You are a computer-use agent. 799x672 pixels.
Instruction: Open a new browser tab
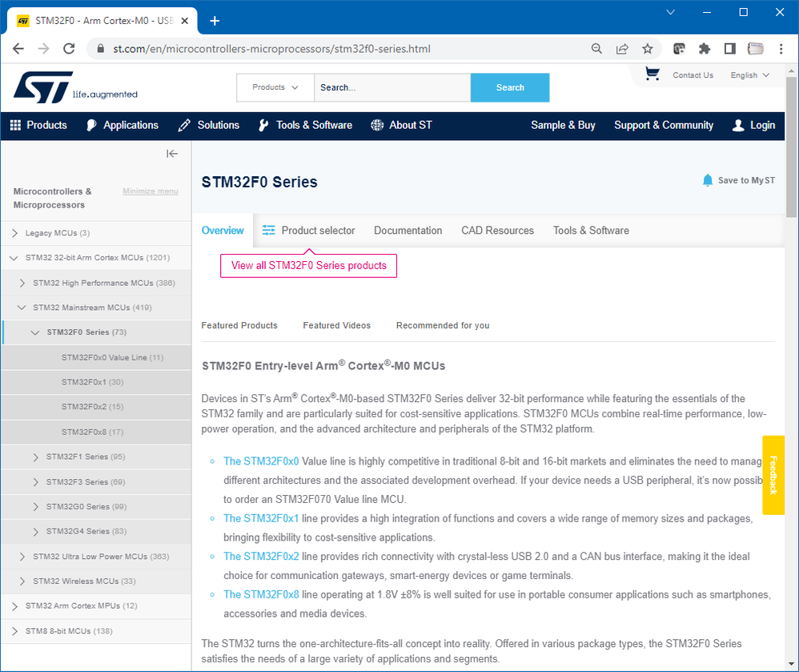(x=215, y=21)
